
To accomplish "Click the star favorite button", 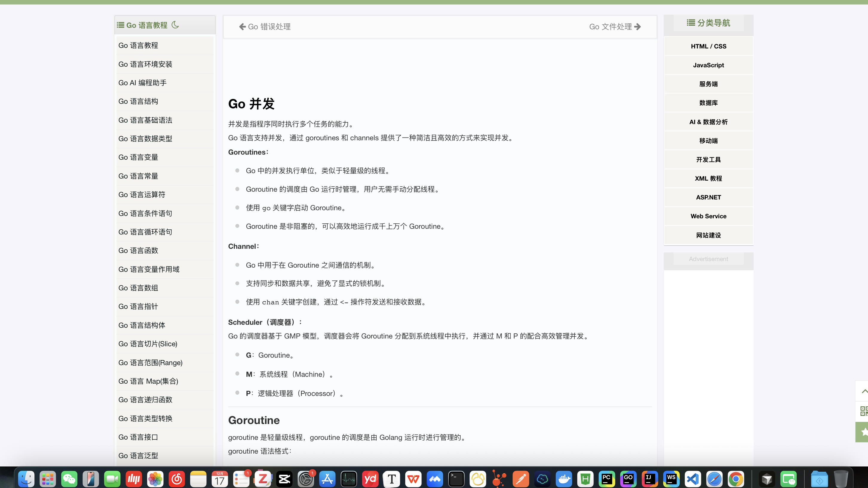I will [x=864, y=432].
